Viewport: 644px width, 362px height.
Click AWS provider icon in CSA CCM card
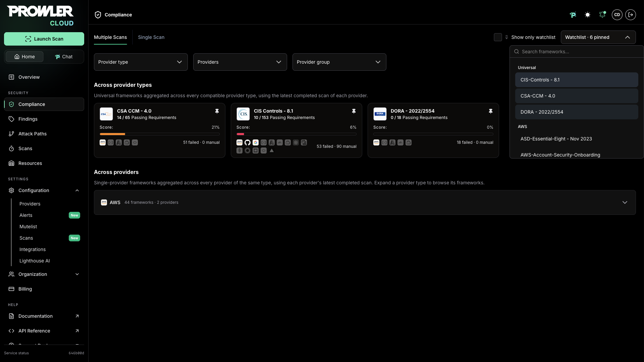(x=103, y=142)
